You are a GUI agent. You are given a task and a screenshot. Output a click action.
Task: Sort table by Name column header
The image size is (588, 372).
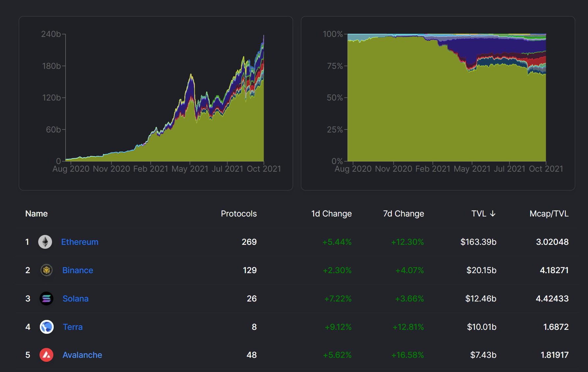37,214
